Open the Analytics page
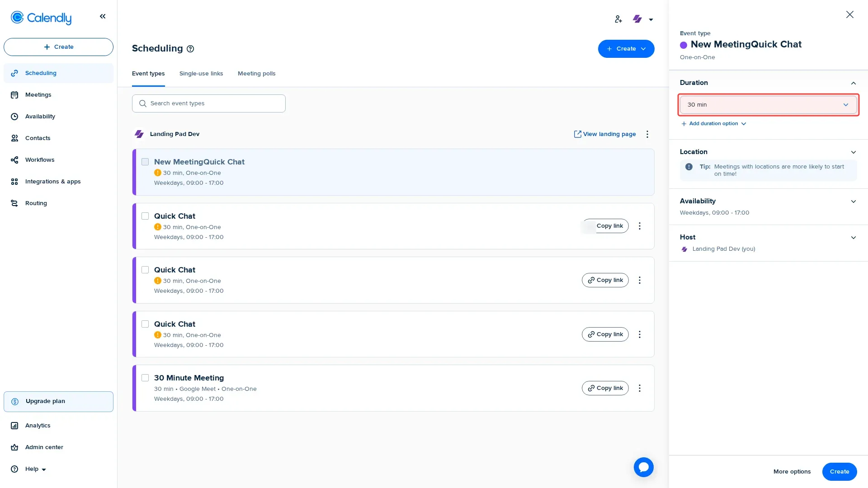Viewport: 868px width, 488px height. click(x=38, y=425)
